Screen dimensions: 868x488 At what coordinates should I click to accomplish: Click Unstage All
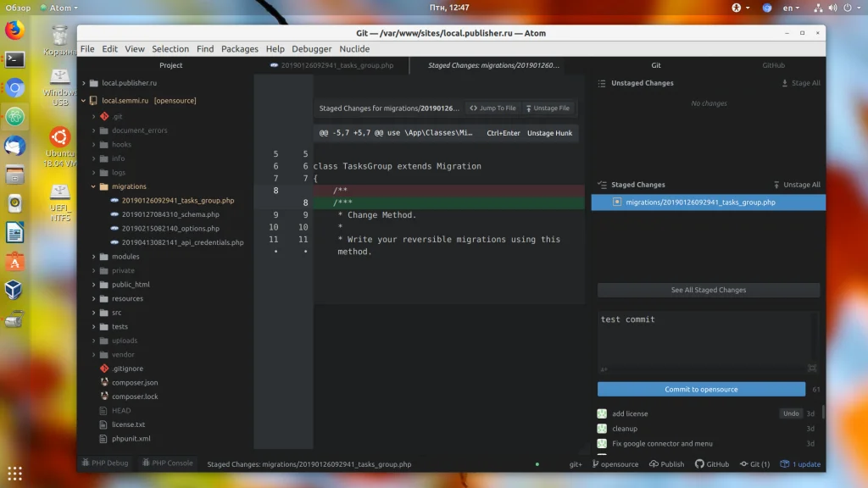click(x=797, y=185)
